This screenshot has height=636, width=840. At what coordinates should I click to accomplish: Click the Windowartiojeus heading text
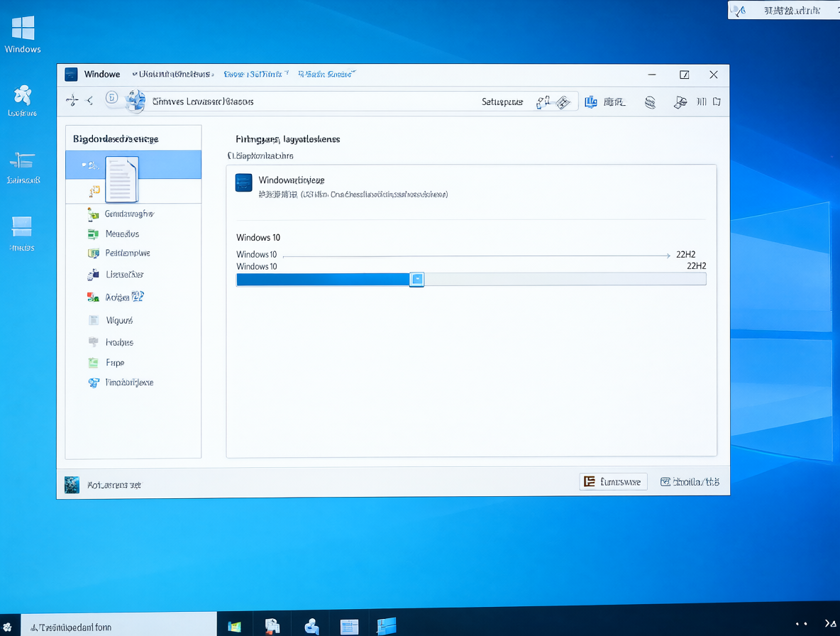click(x=292, y=180)
